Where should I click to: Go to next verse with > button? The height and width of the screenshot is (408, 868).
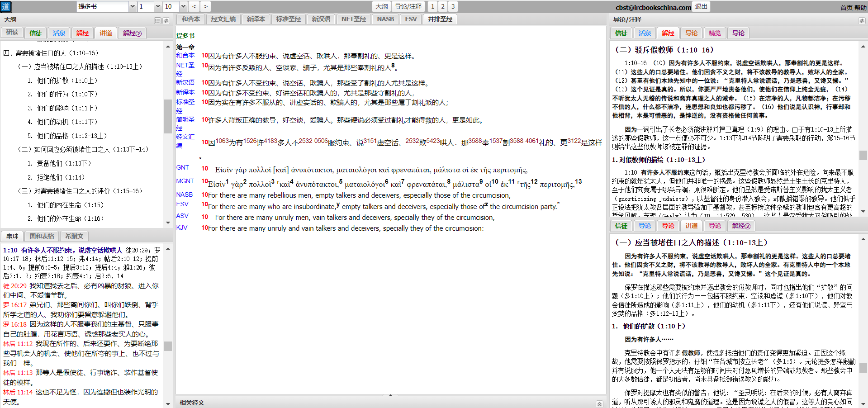point(205,6)
